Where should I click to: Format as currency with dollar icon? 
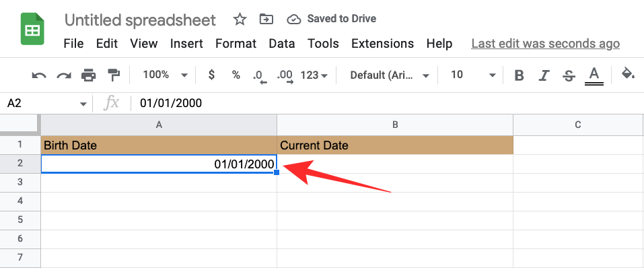[211, 75]
